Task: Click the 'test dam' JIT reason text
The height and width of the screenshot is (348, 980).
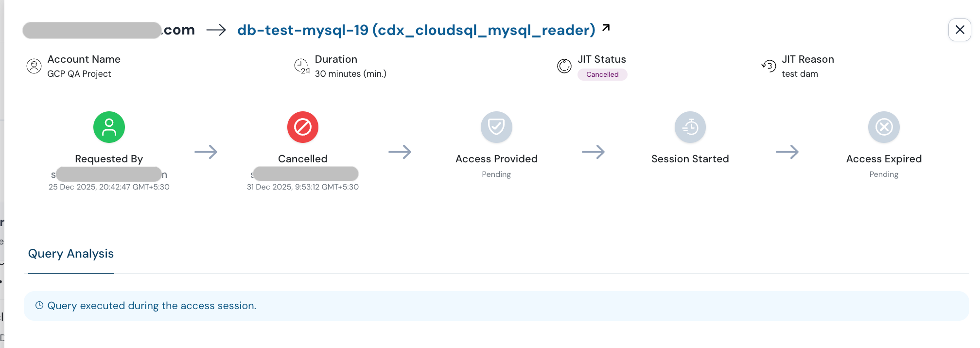Action: tap(800, 74)
